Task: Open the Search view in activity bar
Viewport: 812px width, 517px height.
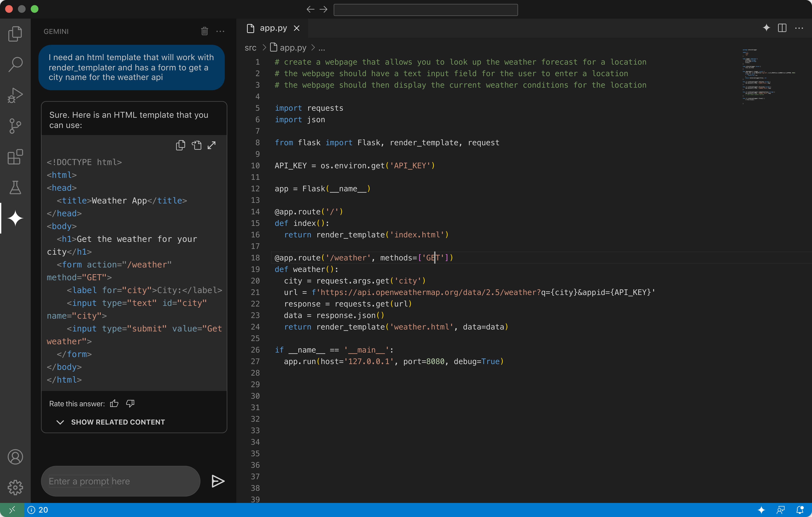Action: [x=15, y=64]
